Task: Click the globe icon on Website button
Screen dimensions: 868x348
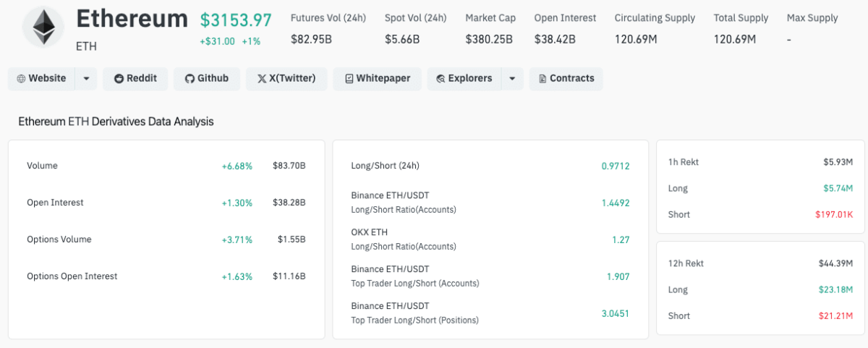Action: point(21,79)
